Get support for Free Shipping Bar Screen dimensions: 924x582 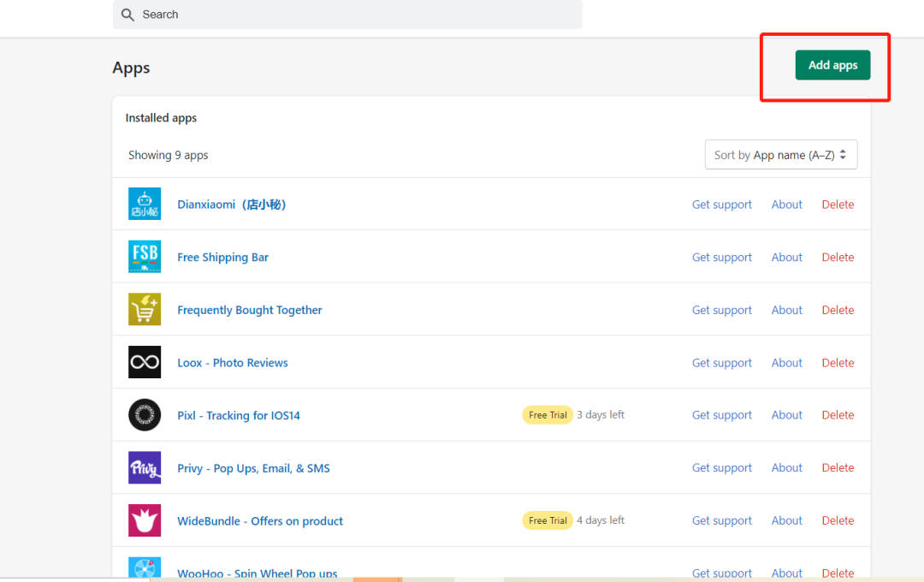click(x=722, y=257)
